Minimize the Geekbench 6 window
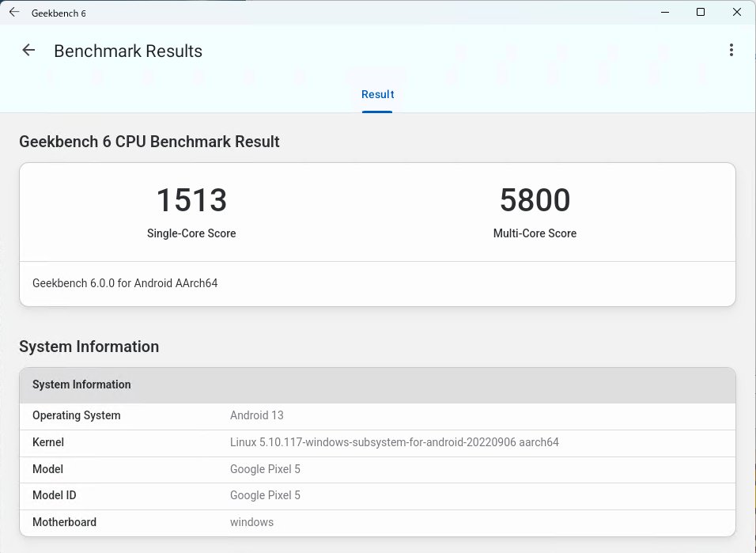This screenshot has width=756, height=553. tap(665, 13)
